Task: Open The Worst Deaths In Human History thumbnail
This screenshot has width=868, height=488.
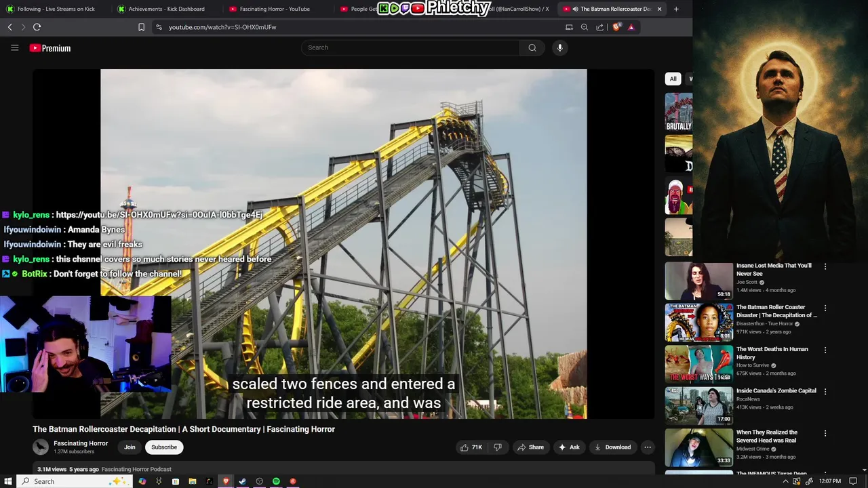Action: point(698,364)
